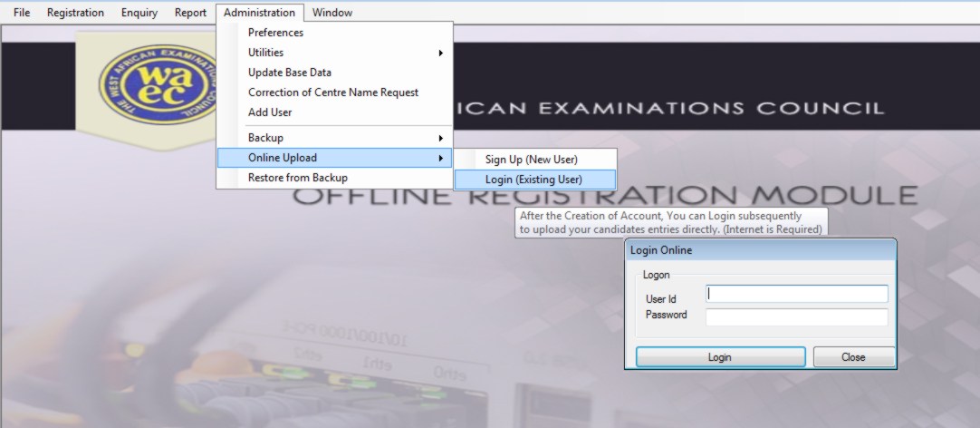Choose Add User menu entry
980x428 pixels.
[334, 112]
